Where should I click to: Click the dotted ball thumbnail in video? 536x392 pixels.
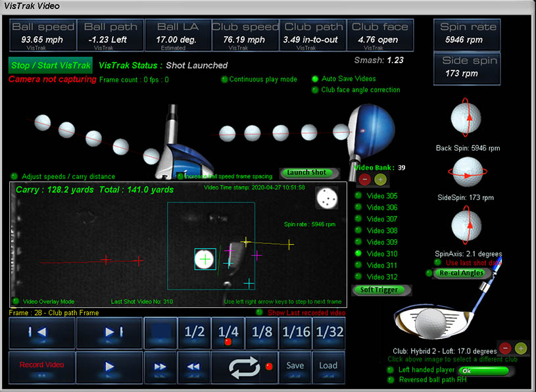pos(327,198)
